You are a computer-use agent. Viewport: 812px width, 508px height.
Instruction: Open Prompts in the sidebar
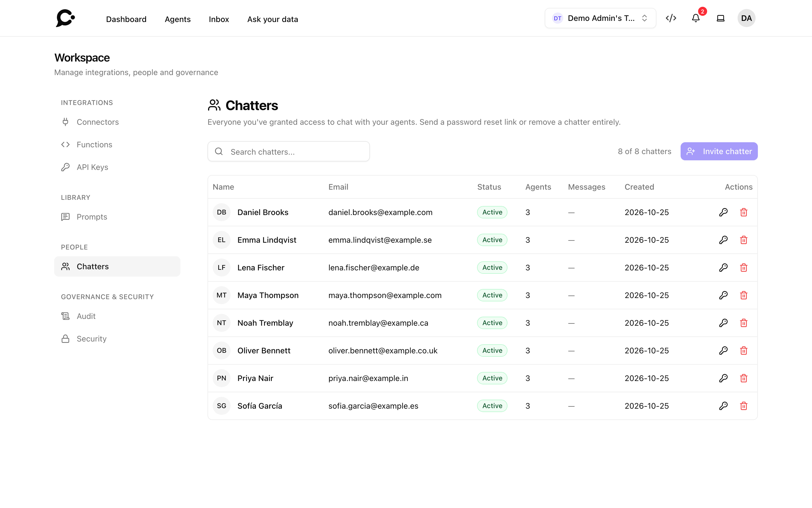pos(117,217)
